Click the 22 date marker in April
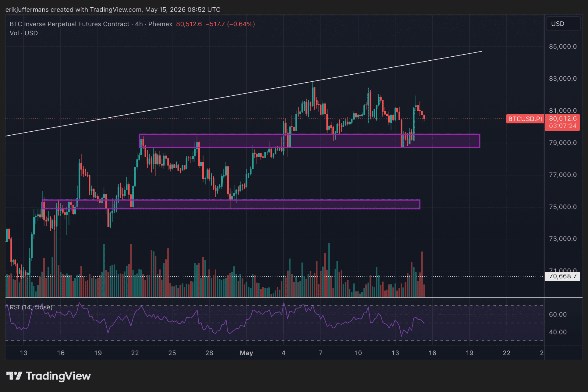 coord(135,353)
